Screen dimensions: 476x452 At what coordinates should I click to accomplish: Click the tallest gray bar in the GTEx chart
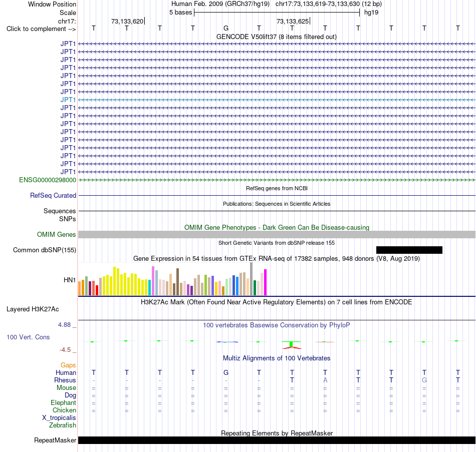click(252, 279)
